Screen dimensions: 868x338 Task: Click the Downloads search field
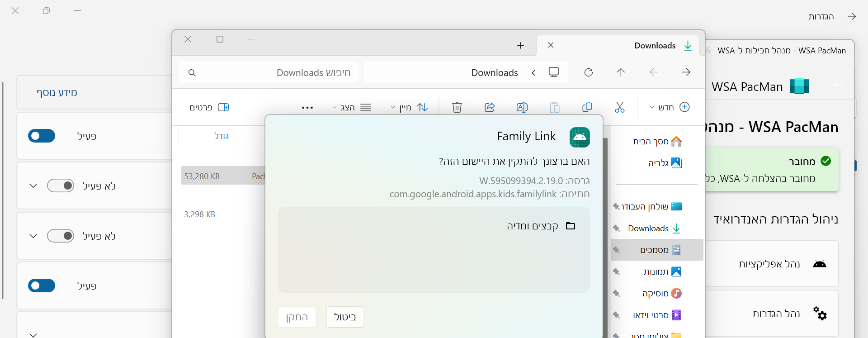(x=269, y=72)
